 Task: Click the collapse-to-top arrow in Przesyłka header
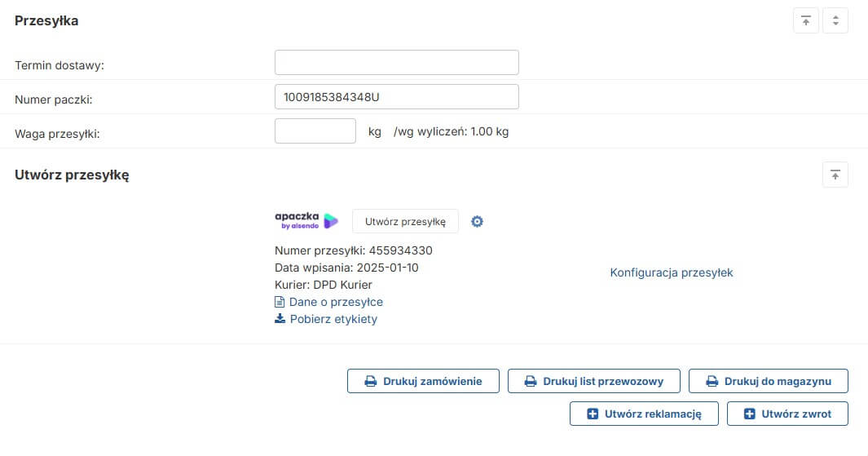click(805, 21)
